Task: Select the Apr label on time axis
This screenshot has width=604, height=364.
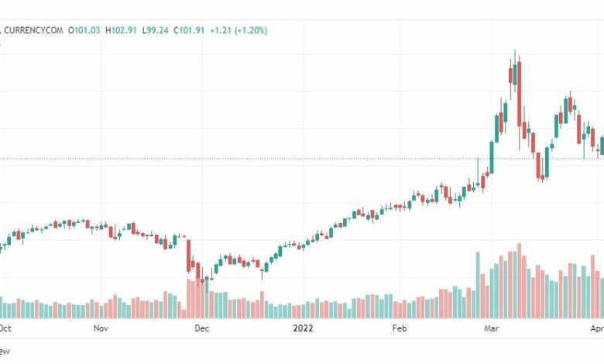Action: point(597,328)
